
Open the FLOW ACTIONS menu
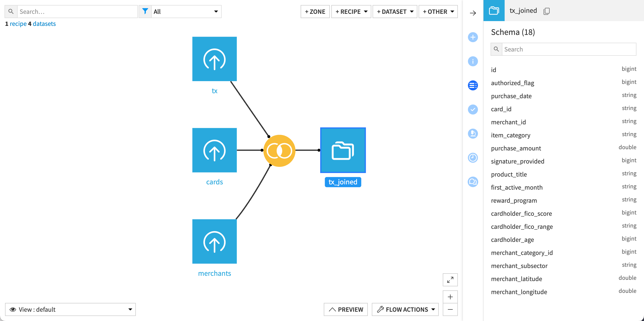pos(405,309)
